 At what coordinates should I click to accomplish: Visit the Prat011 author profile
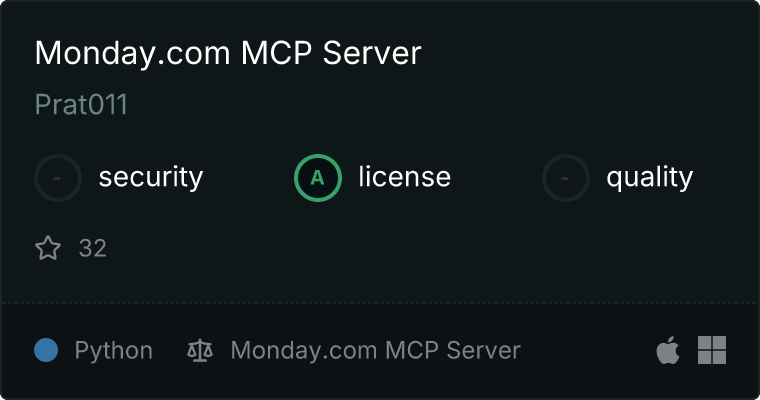(81, 104)
